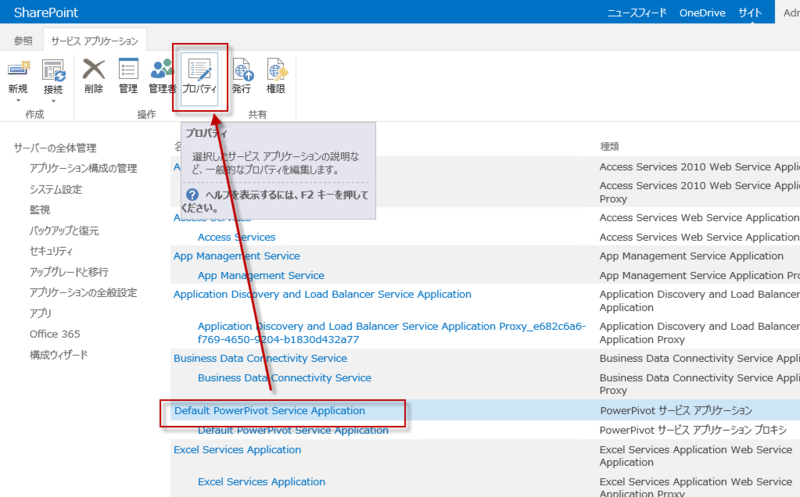Open バックアップと復元 in left navigation
The image size is (800, 497).
pyautogui.click(x=64, y=231)
